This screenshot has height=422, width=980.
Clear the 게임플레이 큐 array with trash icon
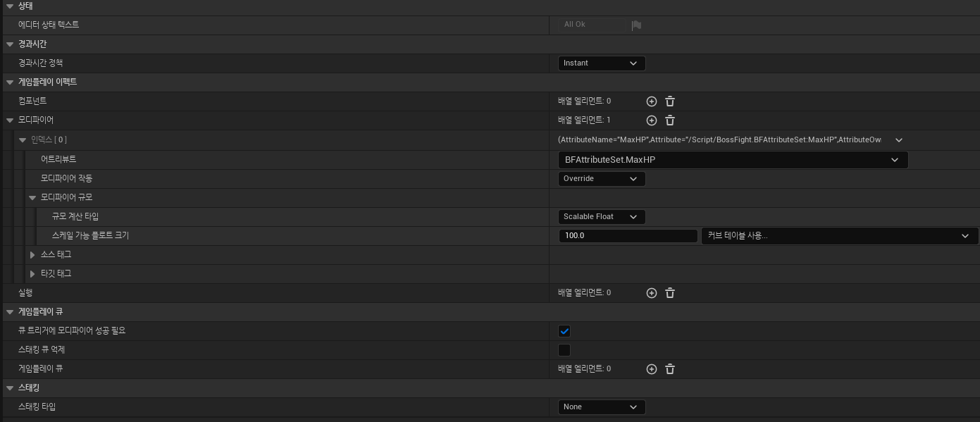[x=670, y=369]
